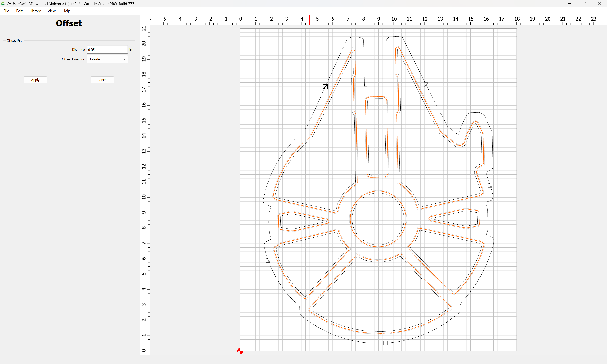607x364 pixels.
Task: Click the Distance input field
Action: [107, 50]
